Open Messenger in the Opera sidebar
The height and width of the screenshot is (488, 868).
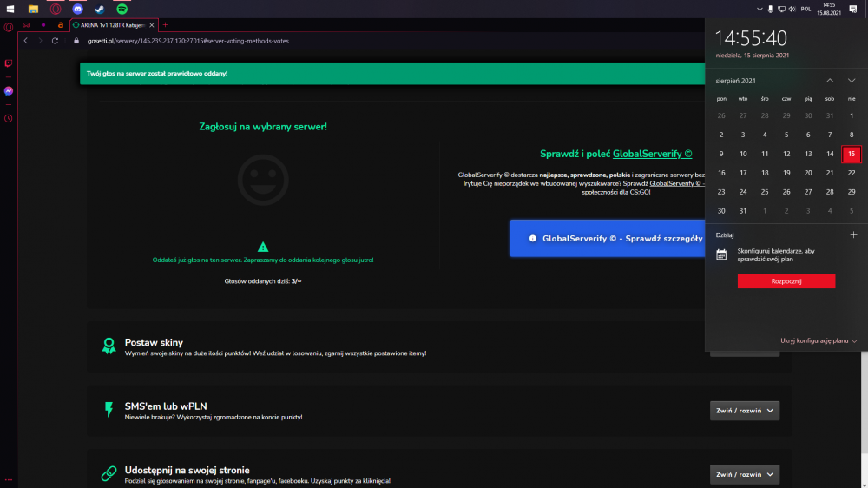pos(9,91)
